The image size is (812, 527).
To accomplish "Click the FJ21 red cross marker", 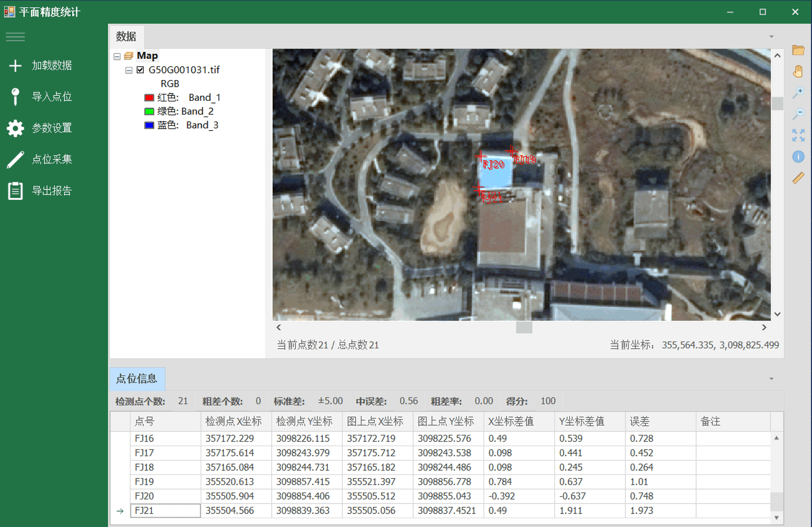I will click(x=478, y=189).
